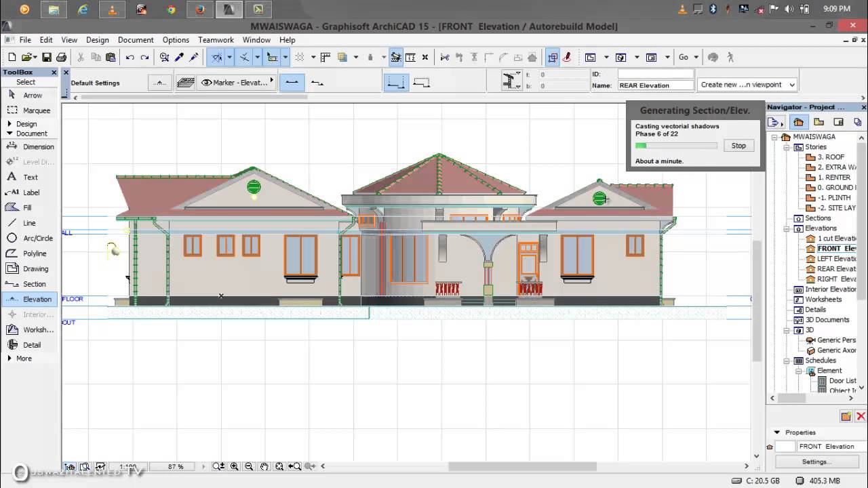Image resolution: width=868 pixels, height=488 pixels.
Task: Select the Marquee tool
Action: [36, 110]
